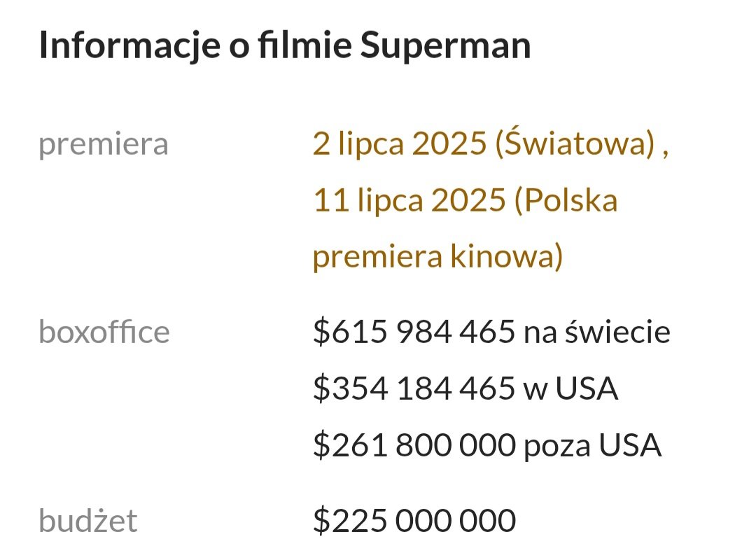Click the 'premiera kinowa)' link line
Viewport: 756px width, 553px height.
(437, 256)
